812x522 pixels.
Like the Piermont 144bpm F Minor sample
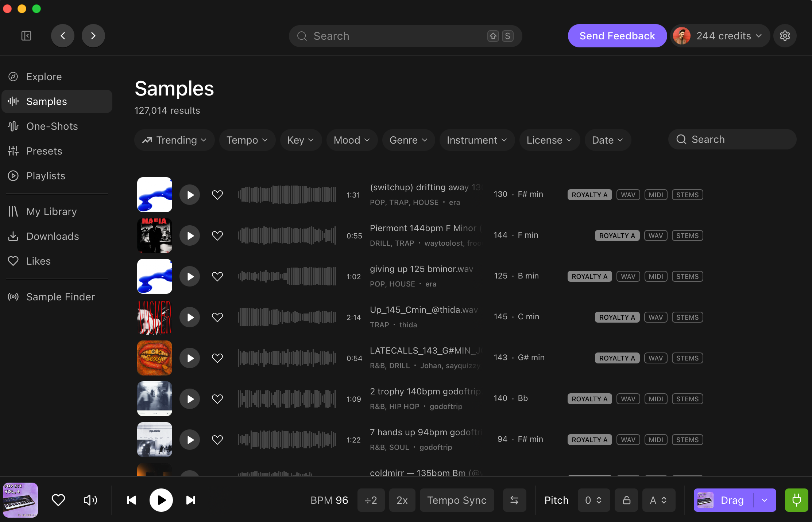(x=217, y=235)
